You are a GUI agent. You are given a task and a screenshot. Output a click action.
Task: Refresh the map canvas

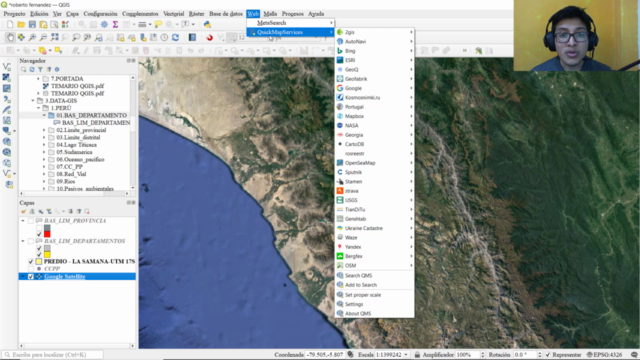point(176,38)
